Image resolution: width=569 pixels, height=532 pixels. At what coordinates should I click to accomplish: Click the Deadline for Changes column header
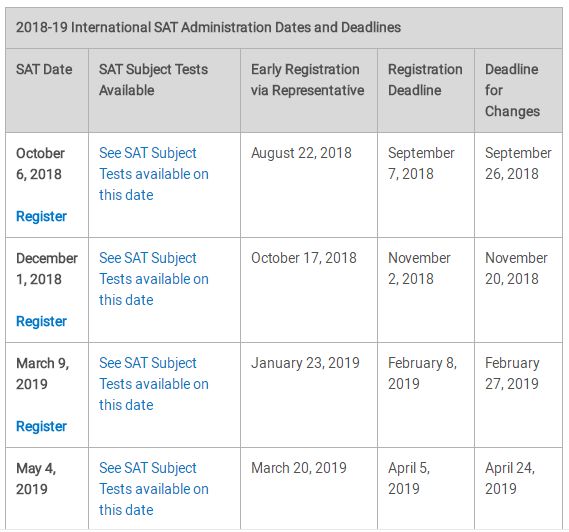512,90
